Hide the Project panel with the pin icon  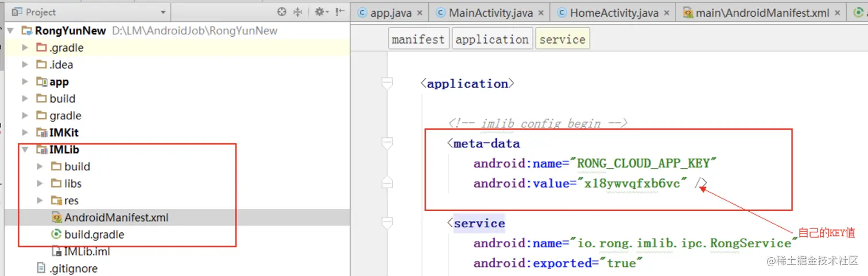[340, 11]
